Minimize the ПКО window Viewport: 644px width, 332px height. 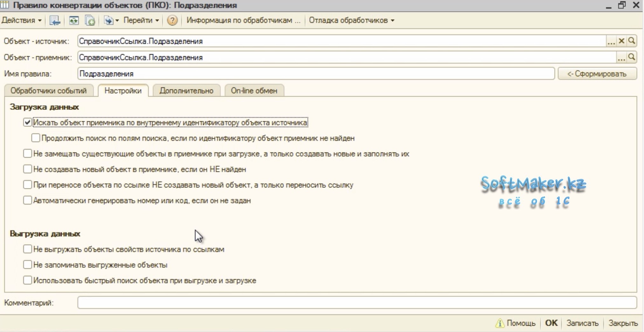[608, 5]
